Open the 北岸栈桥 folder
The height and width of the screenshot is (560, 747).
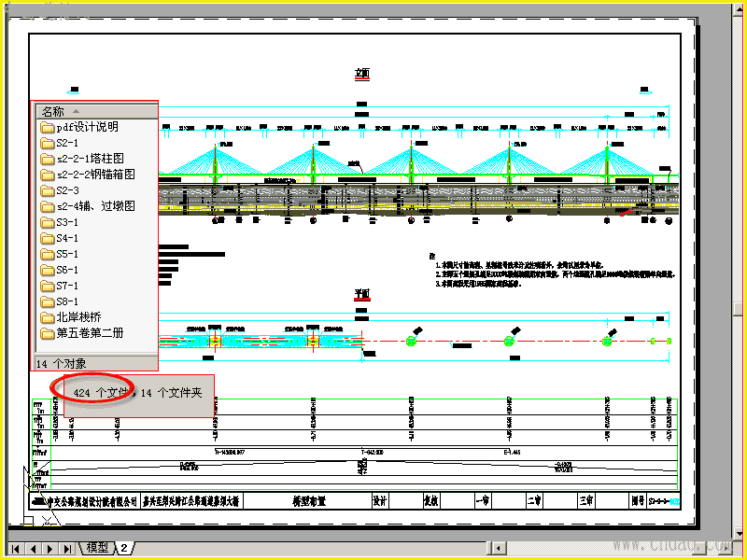pyautogui.click(x=71, y=317)
